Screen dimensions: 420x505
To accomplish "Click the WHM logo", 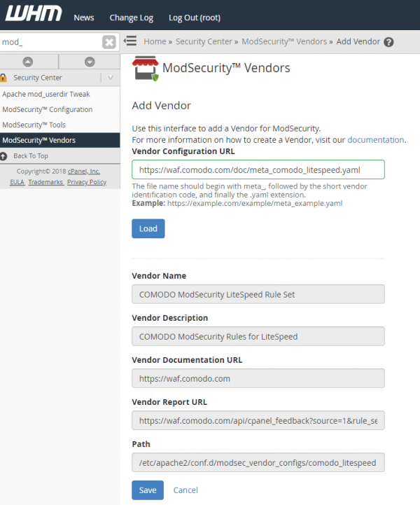I will [33, 14].
